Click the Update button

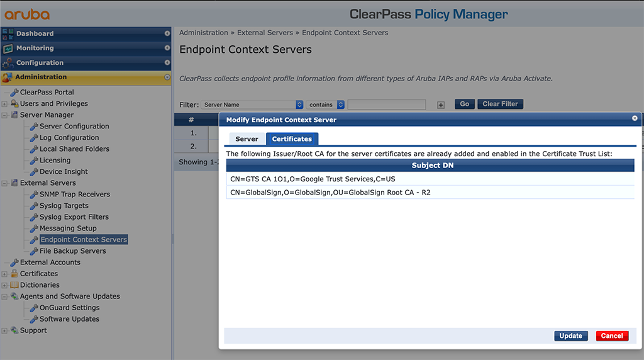coord(571,335)
